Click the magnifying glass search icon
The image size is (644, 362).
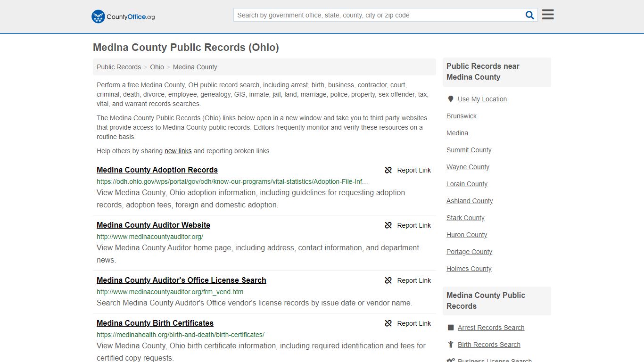(x=530, y=15)
